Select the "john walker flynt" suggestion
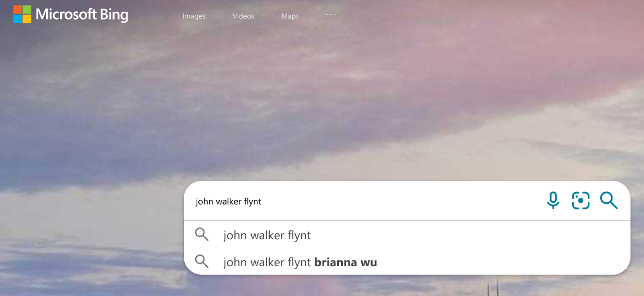 click(267, 235)
